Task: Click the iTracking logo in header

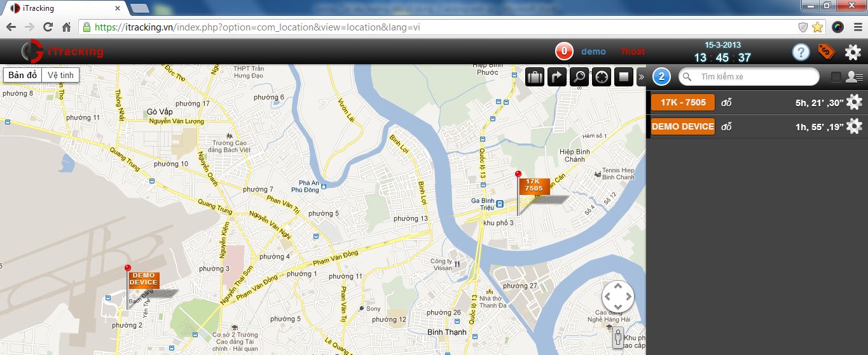Action: [62, 51]
